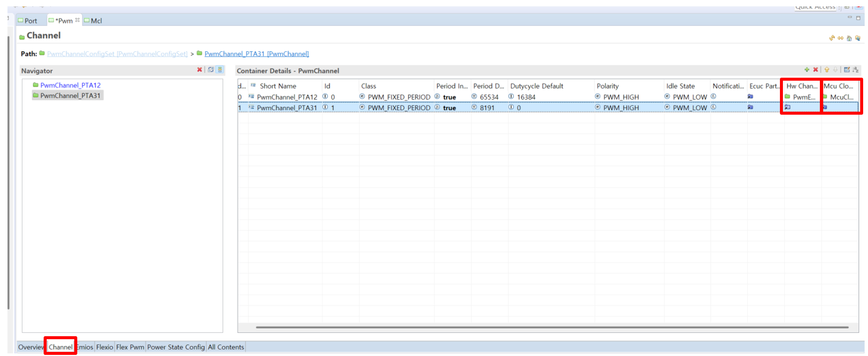Click the yellow move-up arrow icon
This screenshot has height=356, width=868.
click(827, 70)
